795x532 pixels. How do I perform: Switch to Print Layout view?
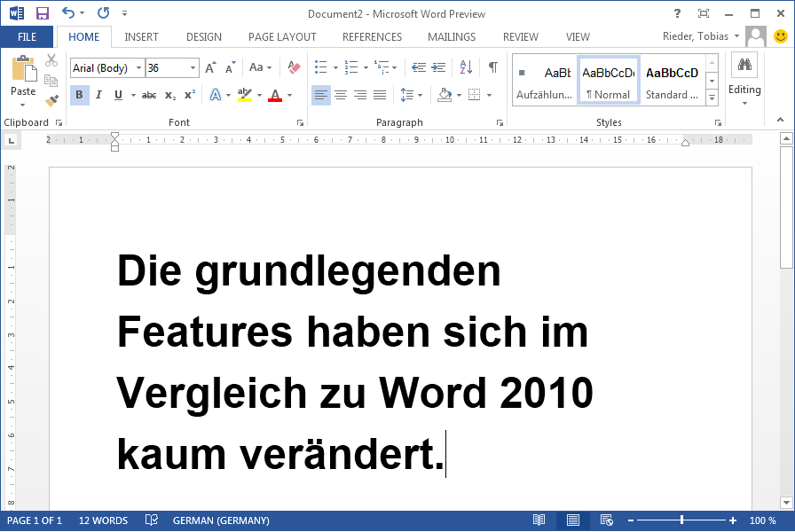tap(573, 520)
